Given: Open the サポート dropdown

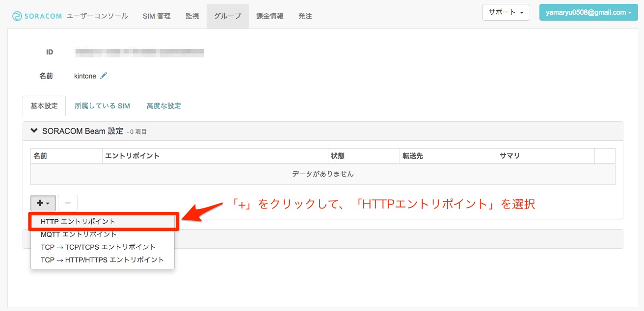Looking at the screenshot, I should point(506,12).
